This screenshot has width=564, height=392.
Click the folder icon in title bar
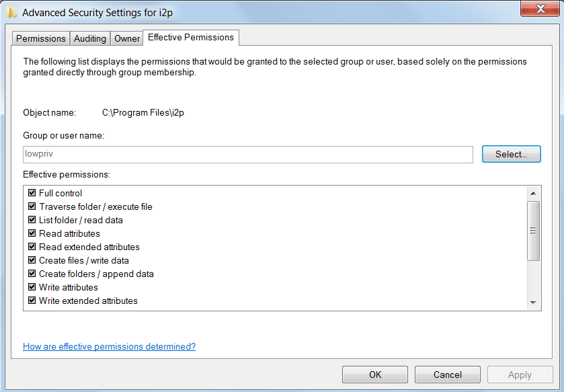(x=11, y=13)
